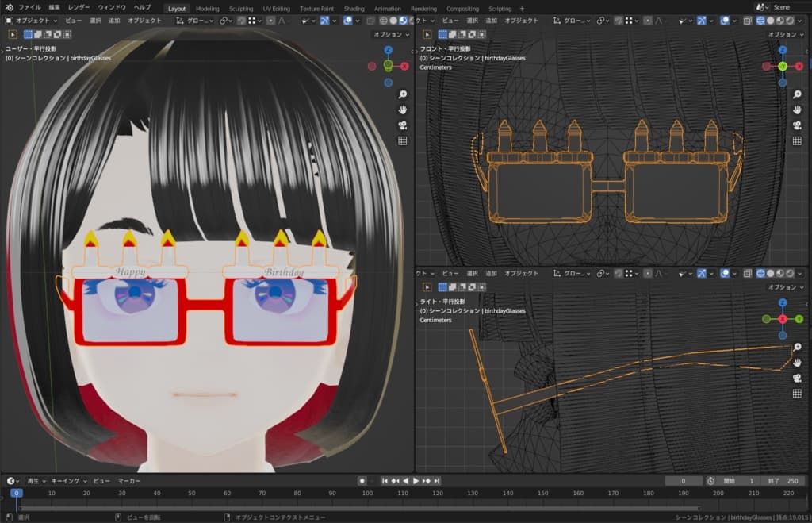Viewport: 812px width, 523px height.
Task: Click the マーカー menu in the timeline header
Action: [128, 481]
